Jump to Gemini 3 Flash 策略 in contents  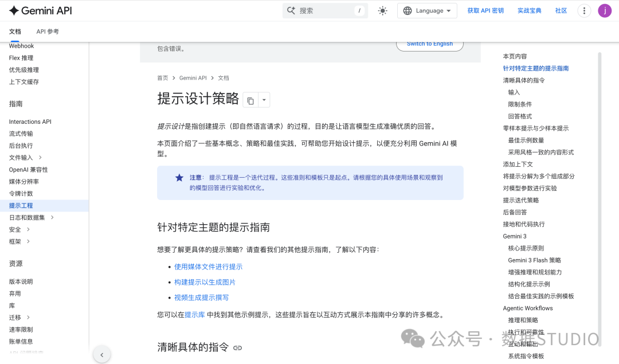535,260
